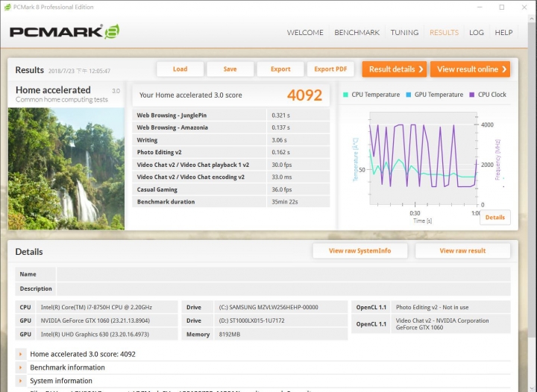Click View result online button

(470, 69)
